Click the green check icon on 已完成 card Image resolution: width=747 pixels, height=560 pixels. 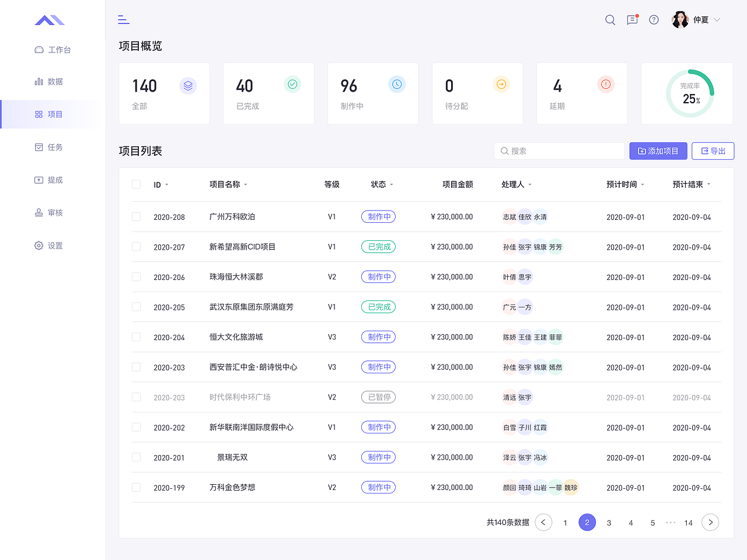tap(292, 84)
